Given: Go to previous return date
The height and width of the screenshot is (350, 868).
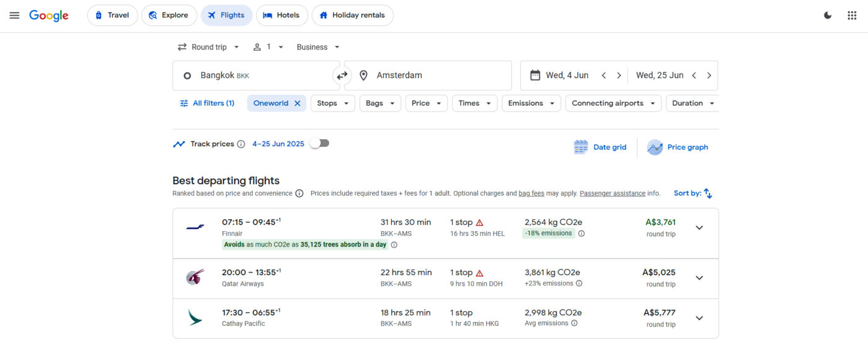Looking at the screenshot, I should (694, 76).
